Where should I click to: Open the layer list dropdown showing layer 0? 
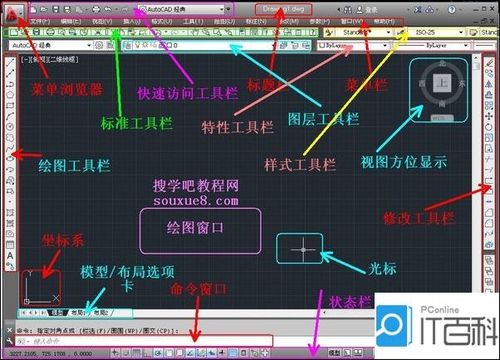tap(203, 45)
